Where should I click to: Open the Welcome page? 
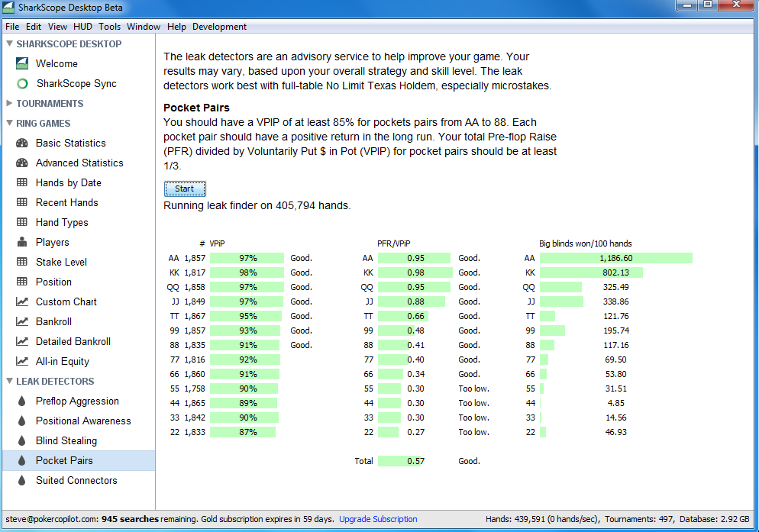click(x=57, y=63)
